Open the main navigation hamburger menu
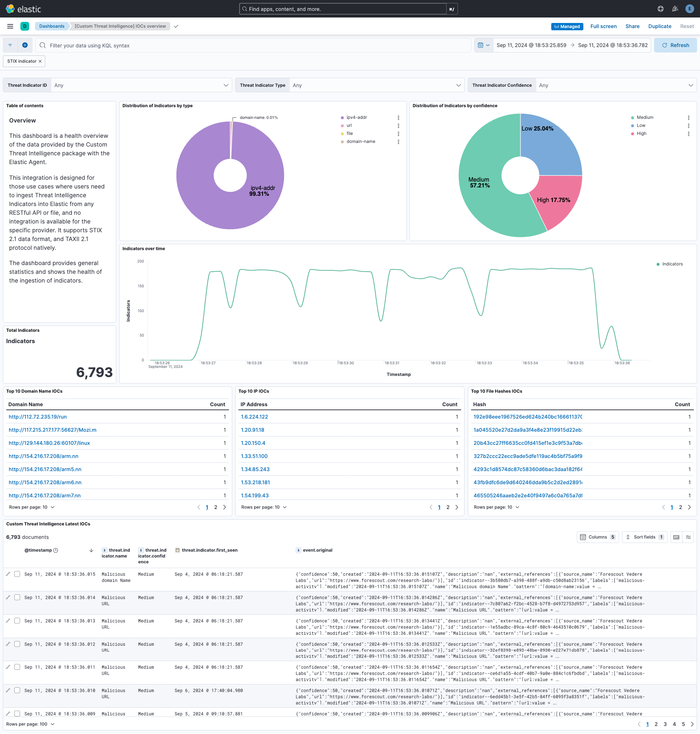This screenshot has height=734, width=700. [10, 26]
